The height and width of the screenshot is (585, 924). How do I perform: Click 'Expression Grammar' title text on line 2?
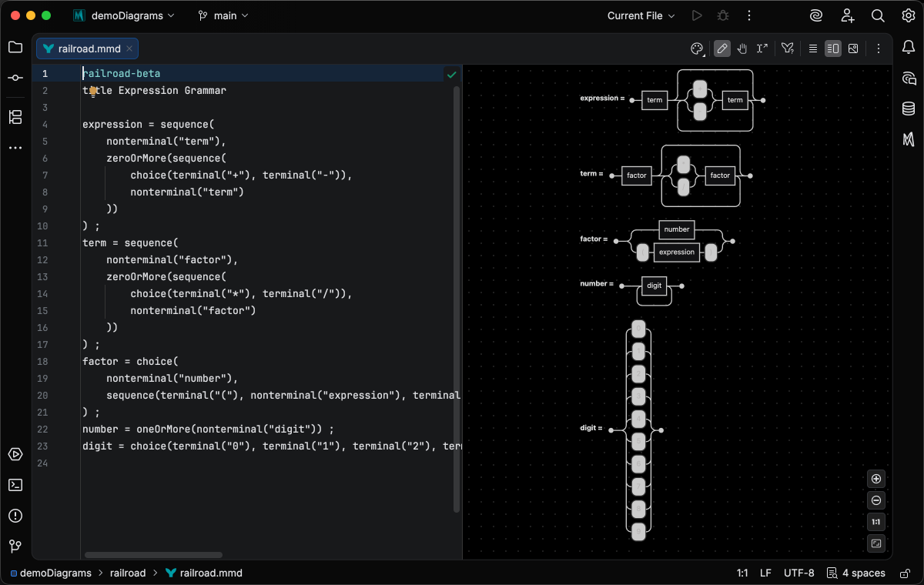[x=172, y=91]
